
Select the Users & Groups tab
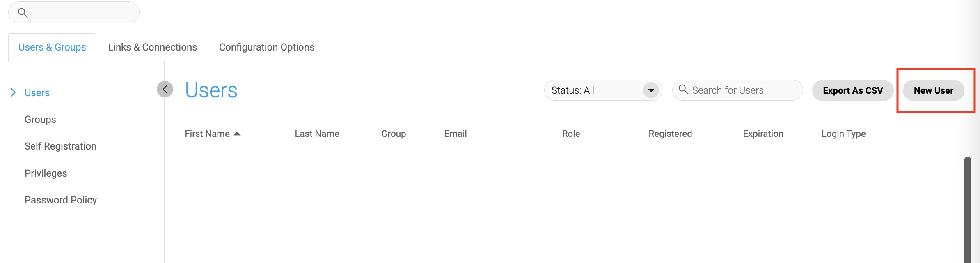(x=52, y=47)
